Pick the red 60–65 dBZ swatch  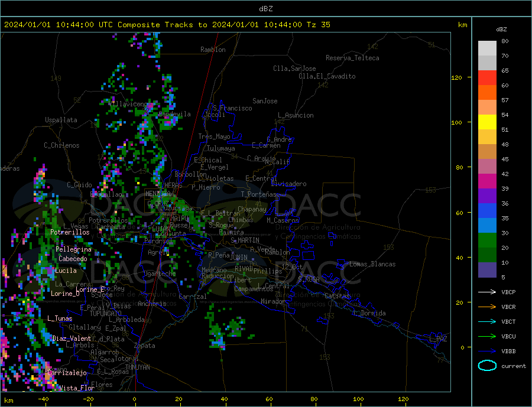pyautogui.click(x=487, y=77)
